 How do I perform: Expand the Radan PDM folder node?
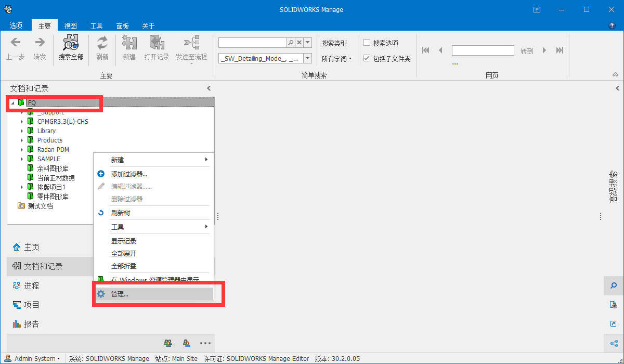pyautogui.click(x=22, y=150)
